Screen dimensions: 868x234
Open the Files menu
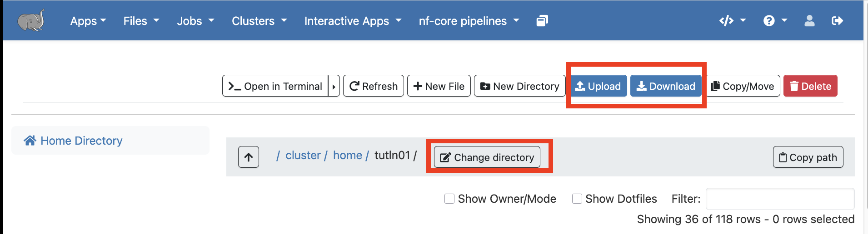pos(141,21)
